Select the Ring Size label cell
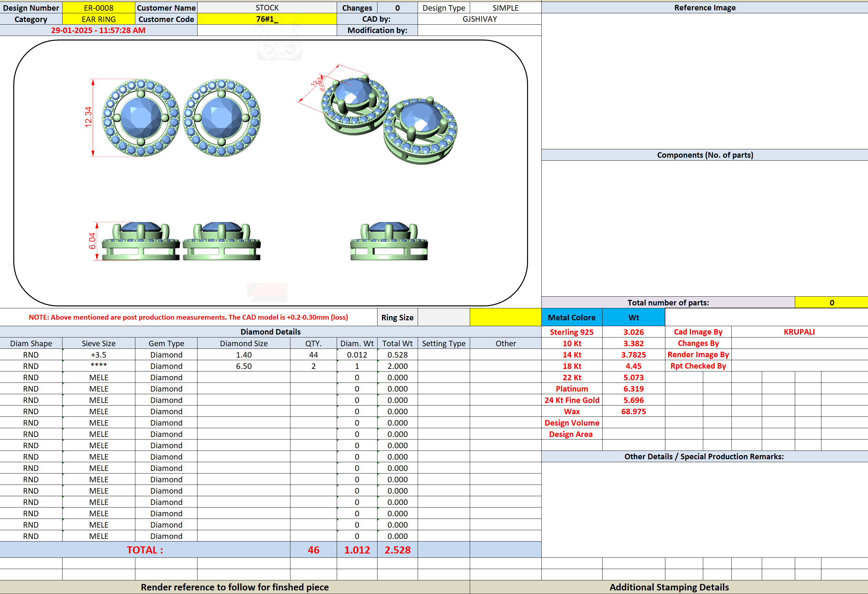868x594 pixels. point(397,317)
